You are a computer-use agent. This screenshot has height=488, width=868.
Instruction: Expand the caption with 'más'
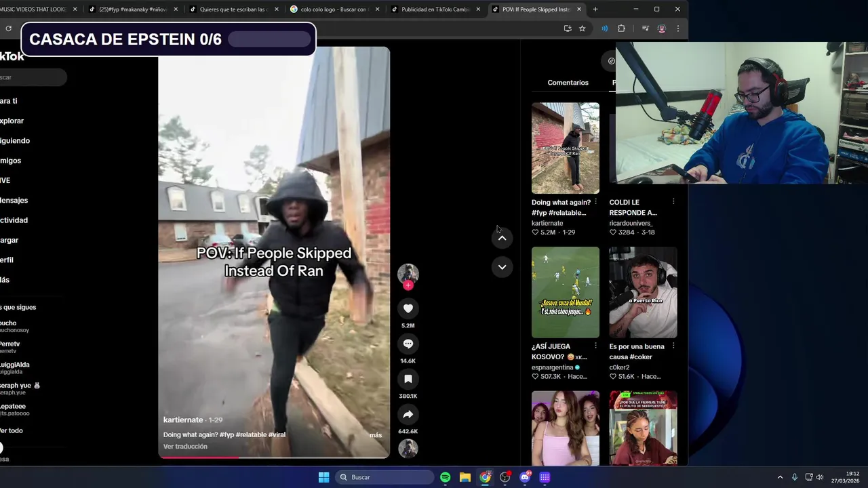[x=376, y=435]
